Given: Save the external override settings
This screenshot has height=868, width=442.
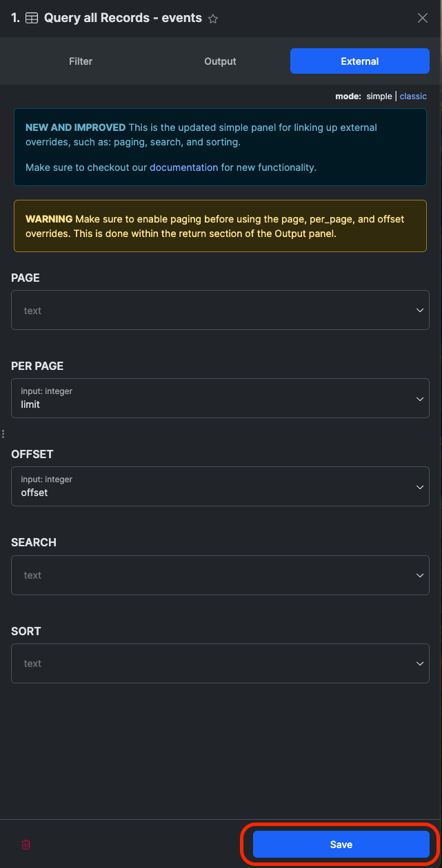Looking at the screenshot, I should pos(341,845).
